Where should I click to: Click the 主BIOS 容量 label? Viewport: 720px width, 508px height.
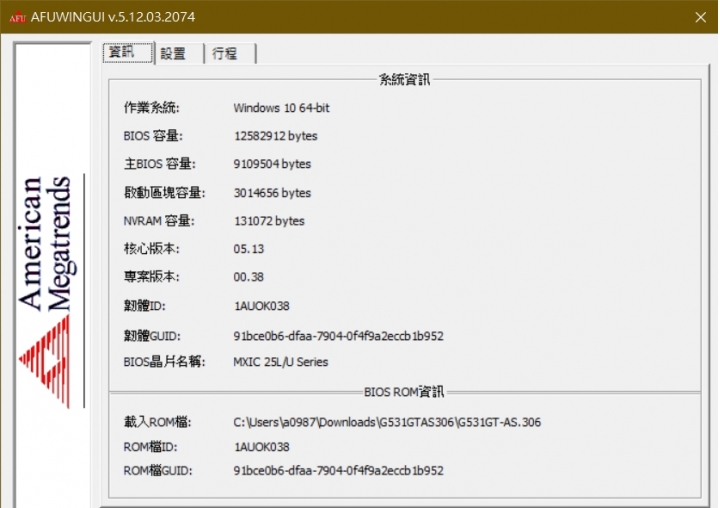[159, 164]
